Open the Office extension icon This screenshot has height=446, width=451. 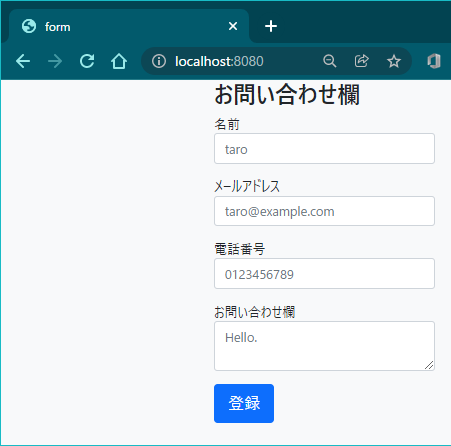[434, 61]
